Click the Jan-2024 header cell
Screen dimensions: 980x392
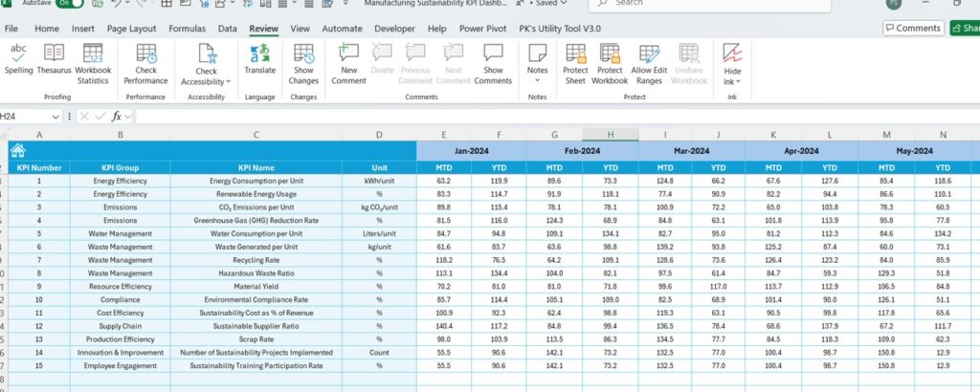click(471, 151)
